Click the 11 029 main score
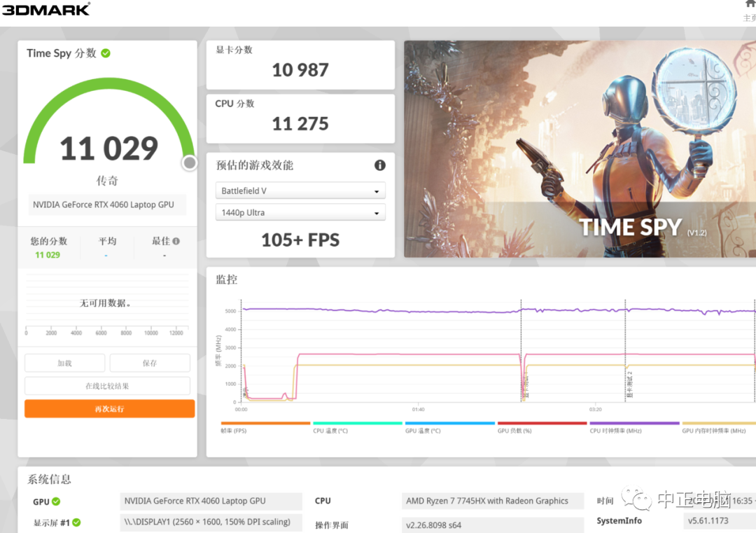 [x=109, y=148]
